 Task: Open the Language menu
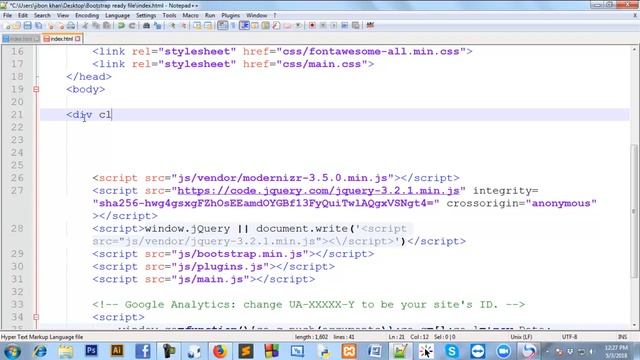pos(117,16)
